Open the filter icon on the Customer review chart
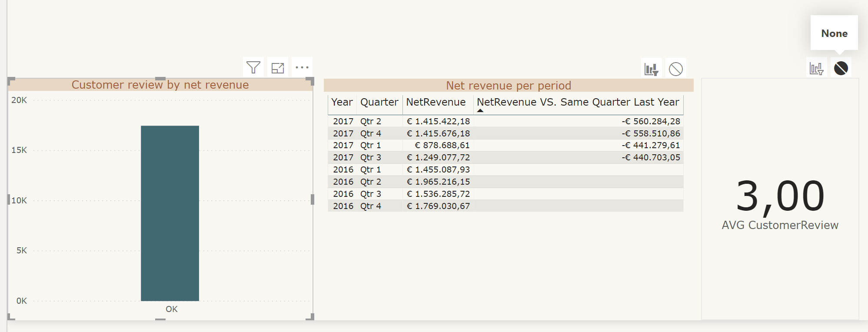 253,67
